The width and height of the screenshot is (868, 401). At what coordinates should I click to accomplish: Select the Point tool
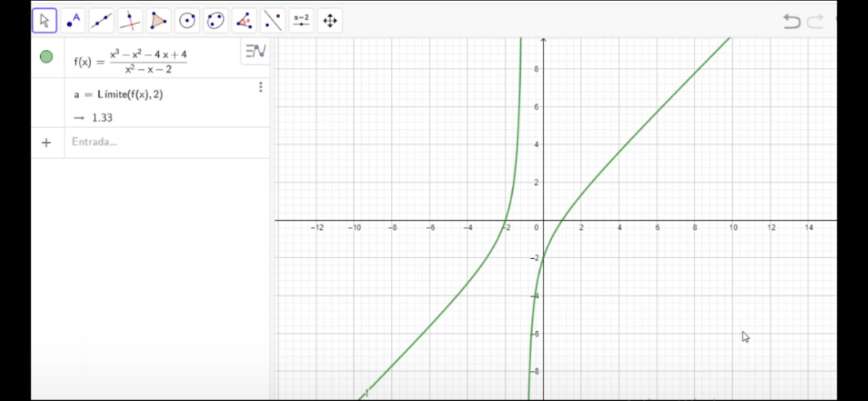pos(73,21)
